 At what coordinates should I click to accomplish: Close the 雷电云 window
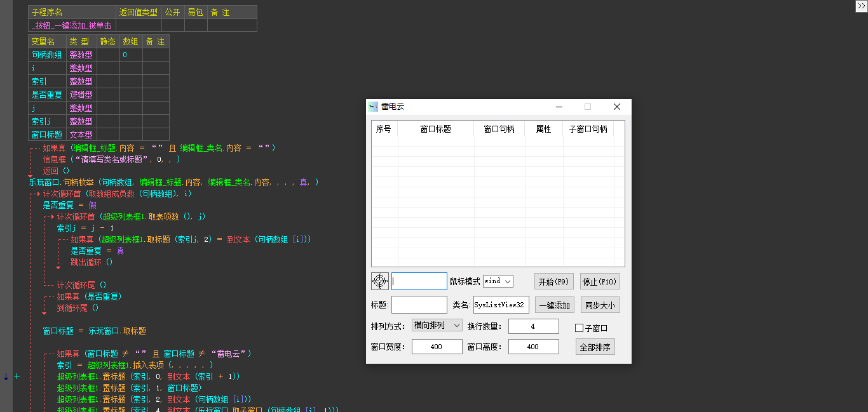click(x=616, y=107)
